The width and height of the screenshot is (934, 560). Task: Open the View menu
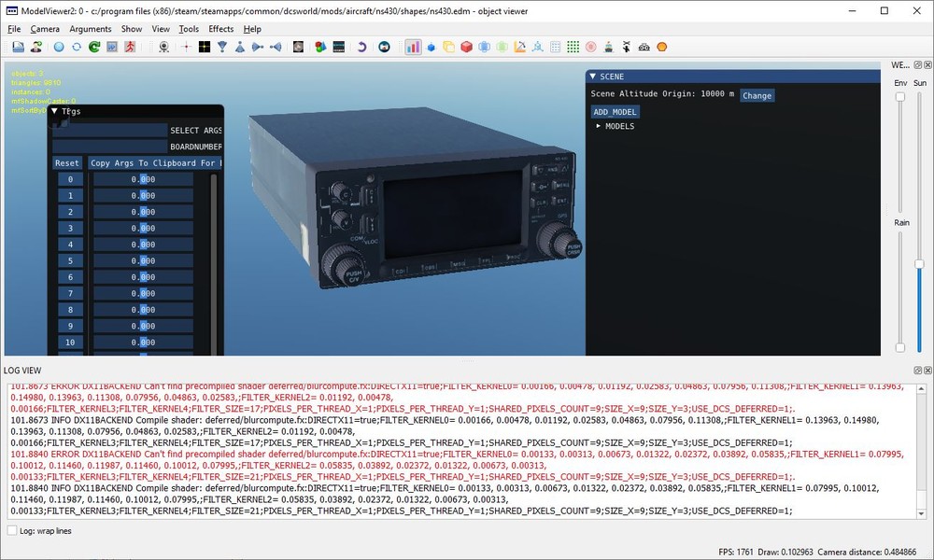tap(161, 29)
